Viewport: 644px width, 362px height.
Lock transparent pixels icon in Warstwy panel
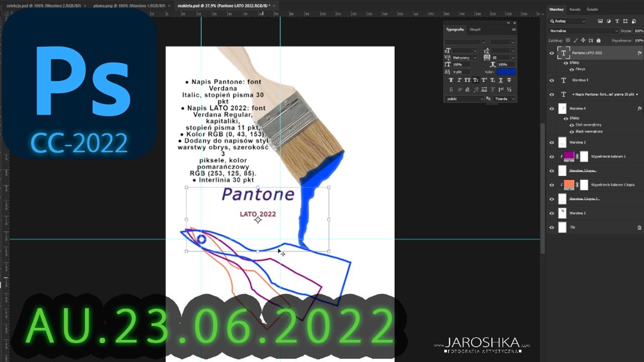(x=568, y=40)
